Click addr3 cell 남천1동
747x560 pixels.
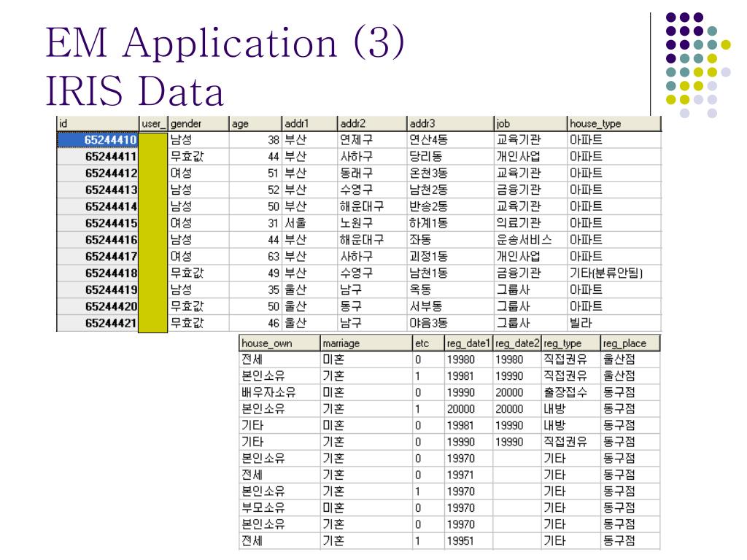(451, 273)
